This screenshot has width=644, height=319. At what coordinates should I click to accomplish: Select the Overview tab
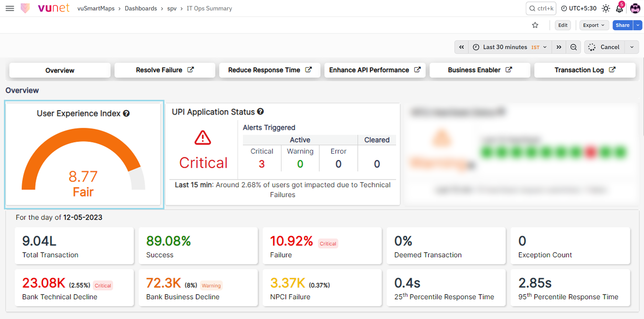(x=60, y=70)
